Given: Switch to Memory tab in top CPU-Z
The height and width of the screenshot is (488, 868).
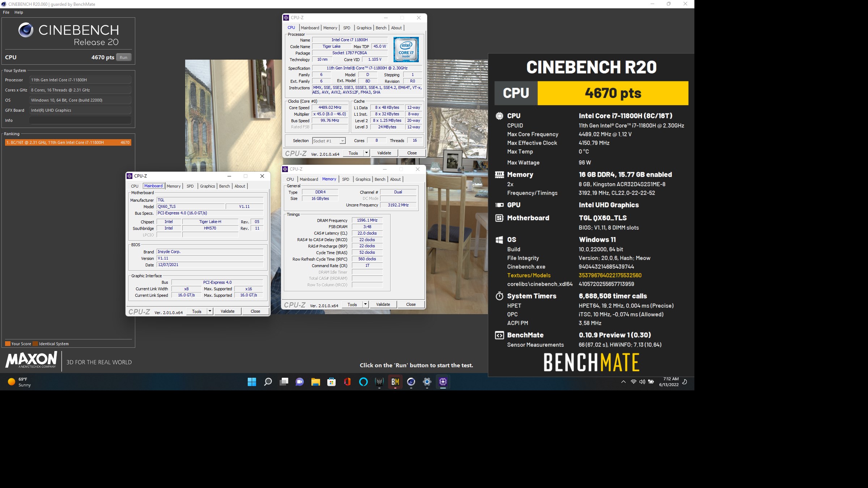Looking at the screenshot, I should point(330,28).
